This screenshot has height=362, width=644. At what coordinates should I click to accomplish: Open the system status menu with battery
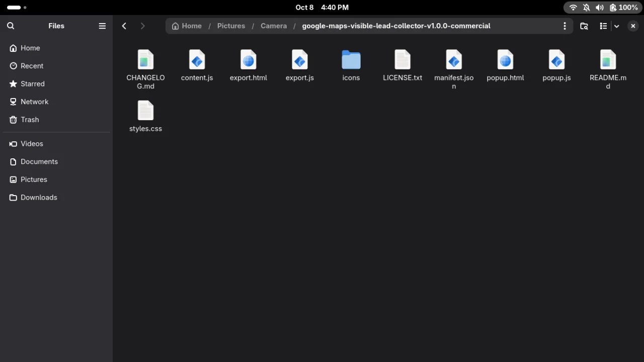(x=603, y=8)
